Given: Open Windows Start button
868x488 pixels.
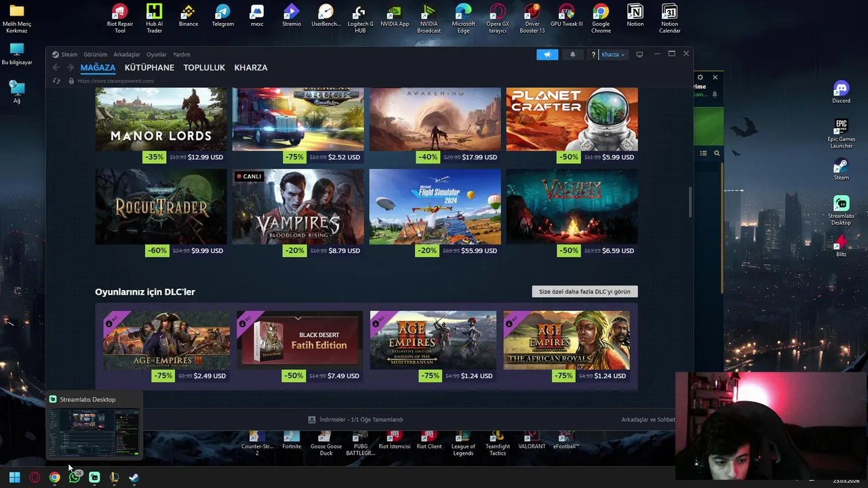Looking at the screenshot, I should pyautogui.click(x=14, y=477).
